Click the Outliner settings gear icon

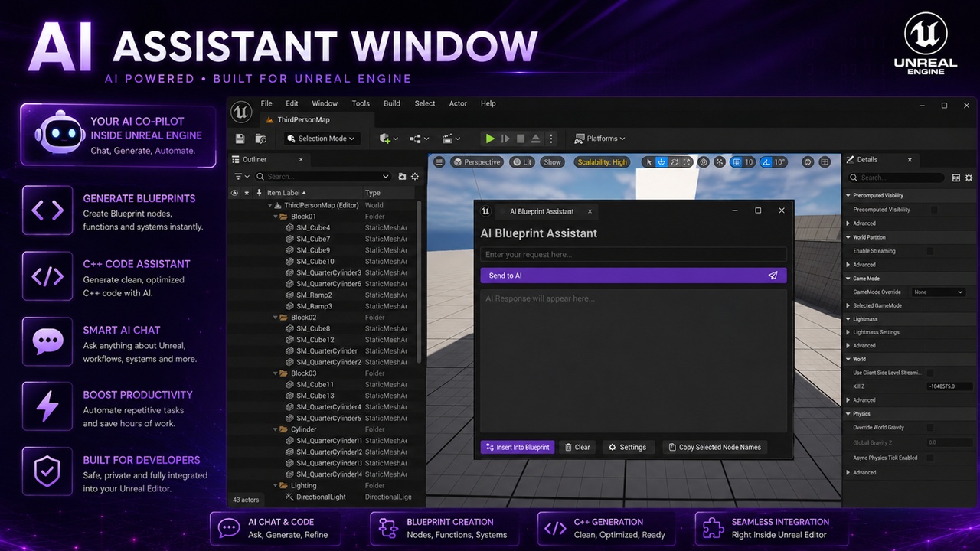click(415, 177)
